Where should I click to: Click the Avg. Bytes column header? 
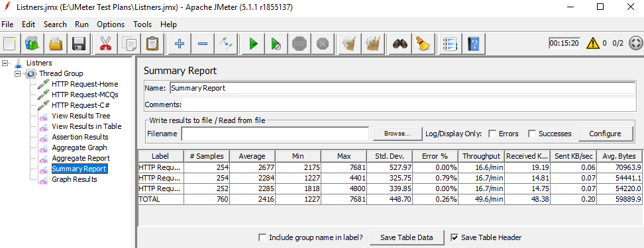click(x=619, y=156)
